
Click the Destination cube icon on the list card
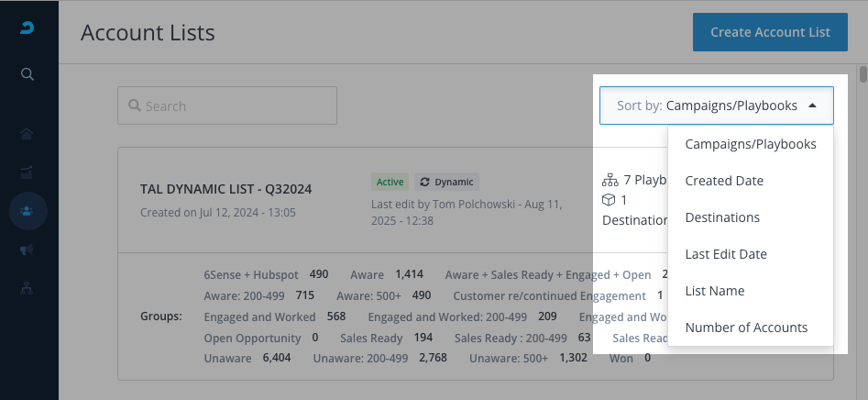(x=609, y=200)
